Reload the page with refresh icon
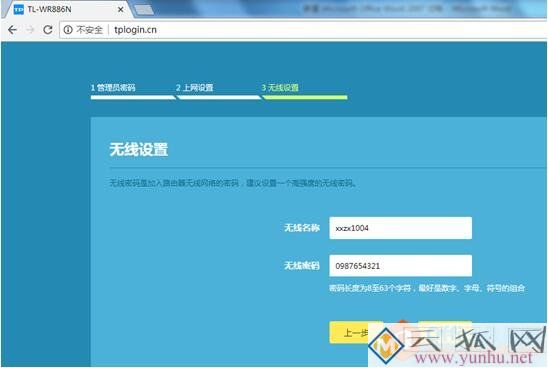The height and width of the screenshot is (368, 548). point(48,30)
